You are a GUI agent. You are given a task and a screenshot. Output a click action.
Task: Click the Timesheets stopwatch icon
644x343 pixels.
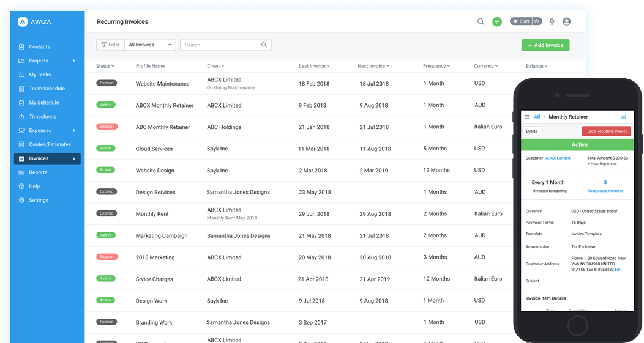pyautogui.click(x=21, y=117)
